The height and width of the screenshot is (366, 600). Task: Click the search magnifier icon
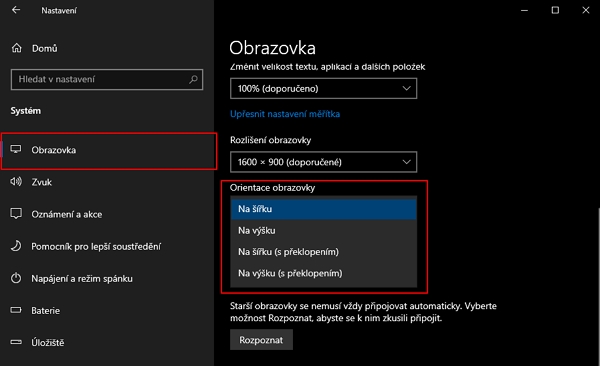(x=193, y=79)
